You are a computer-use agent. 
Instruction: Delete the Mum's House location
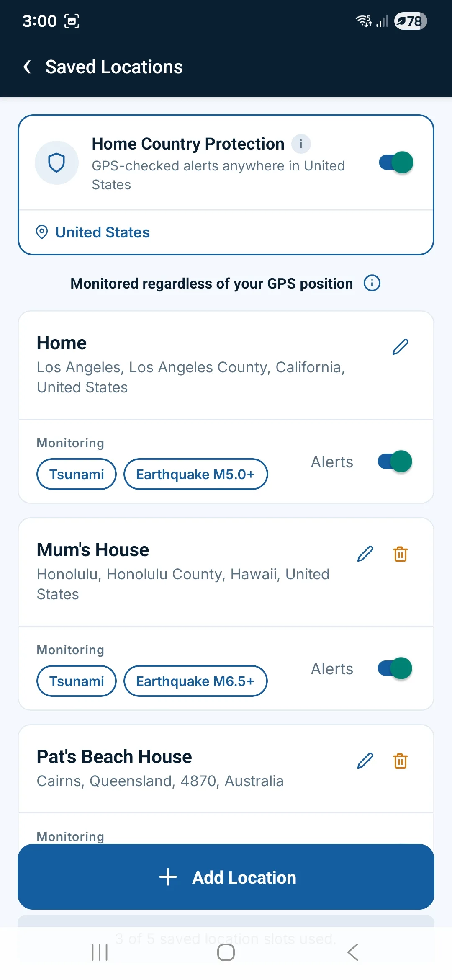coord(401,554)
